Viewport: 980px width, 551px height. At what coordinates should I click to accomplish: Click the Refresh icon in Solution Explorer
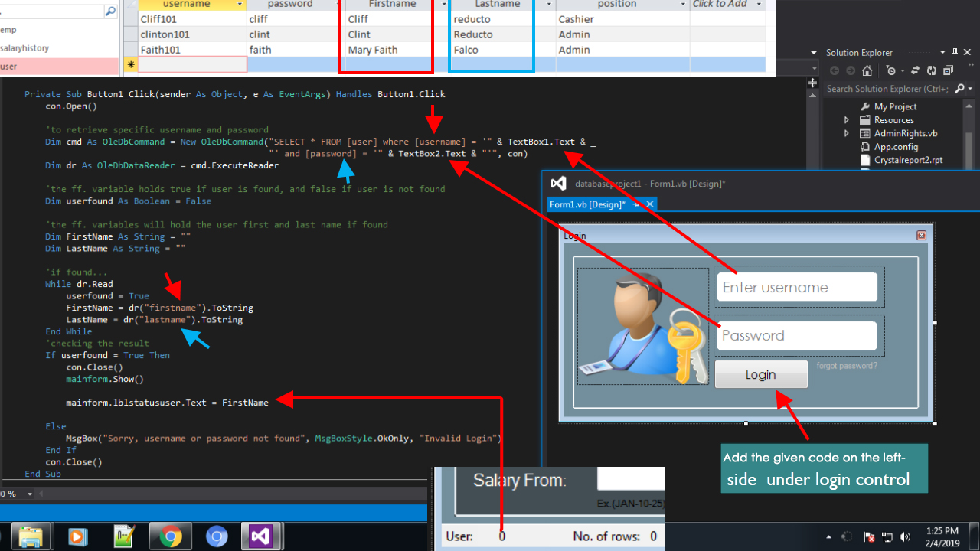[931, 70]
